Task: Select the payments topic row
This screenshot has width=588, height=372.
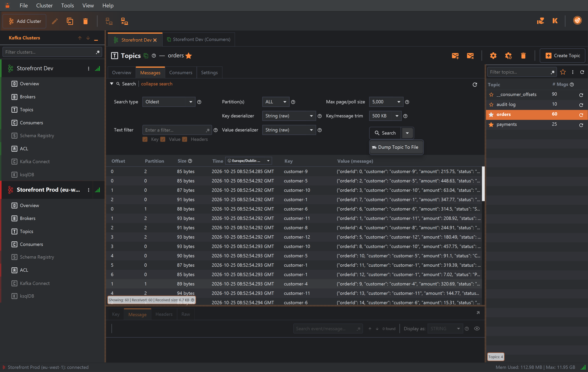Action: [536, 125]
